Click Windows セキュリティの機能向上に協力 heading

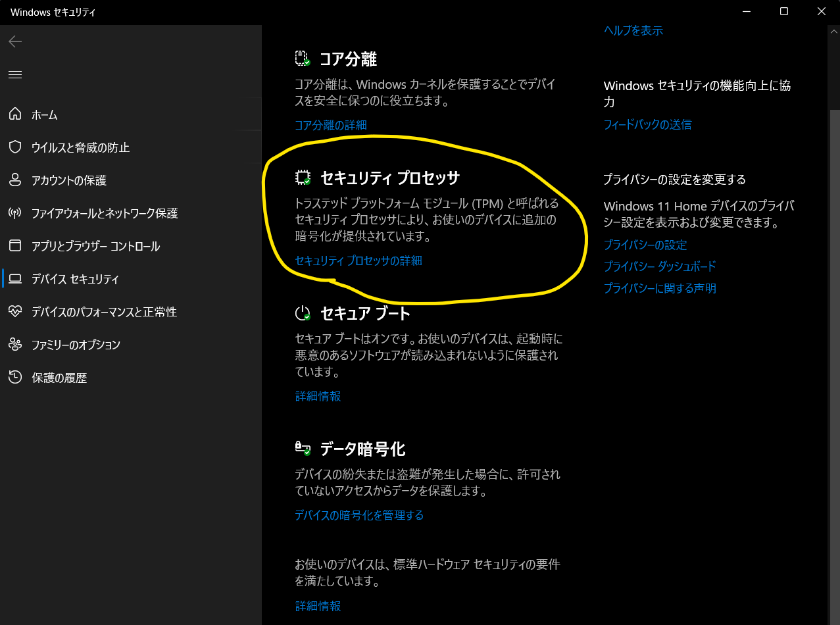697,93
